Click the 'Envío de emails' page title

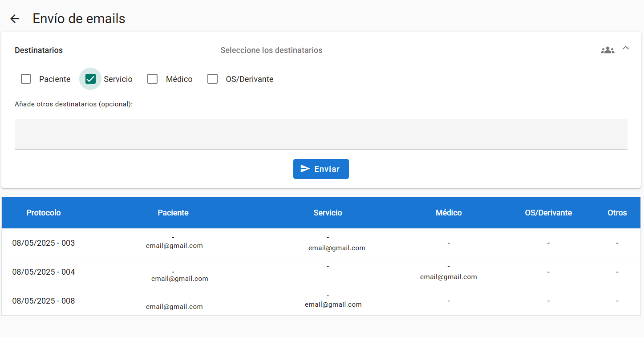[x=79, y=19]
